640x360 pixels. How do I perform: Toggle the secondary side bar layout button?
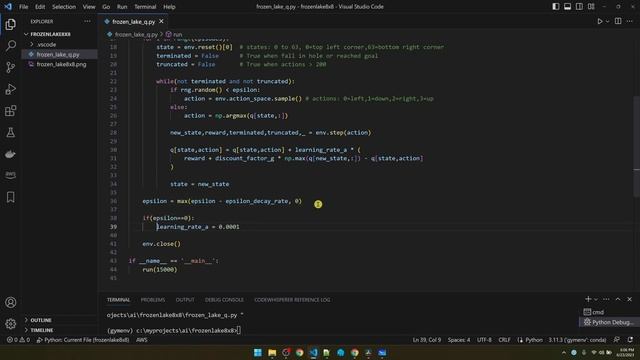pyautogui.click(x=579, y=7)
